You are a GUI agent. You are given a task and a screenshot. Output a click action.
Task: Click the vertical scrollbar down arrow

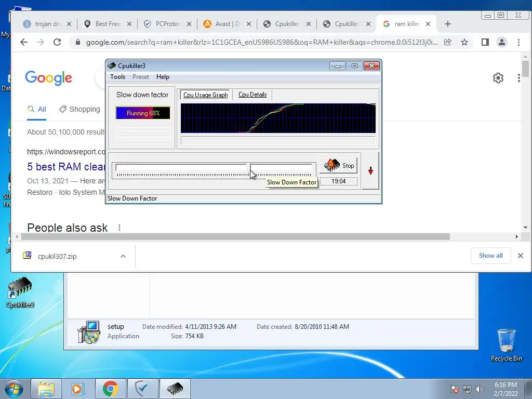[x=525, y=228]
